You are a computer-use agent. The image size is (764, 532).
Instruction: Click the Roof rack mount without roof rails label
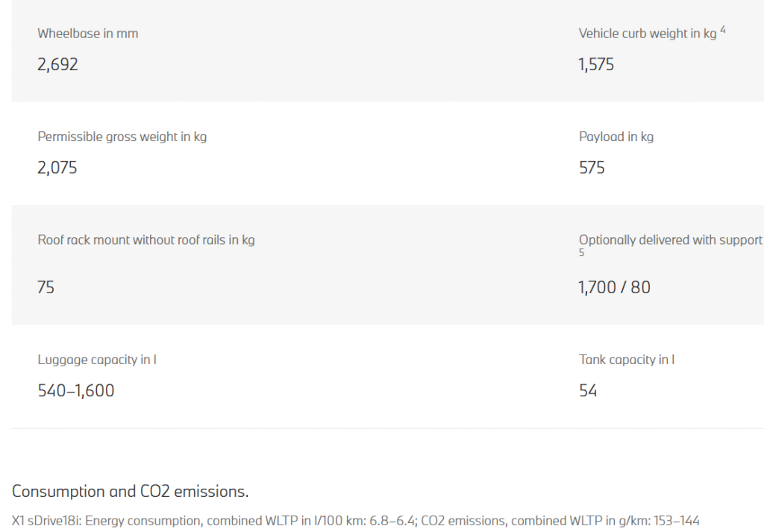(x=146, y=240)
